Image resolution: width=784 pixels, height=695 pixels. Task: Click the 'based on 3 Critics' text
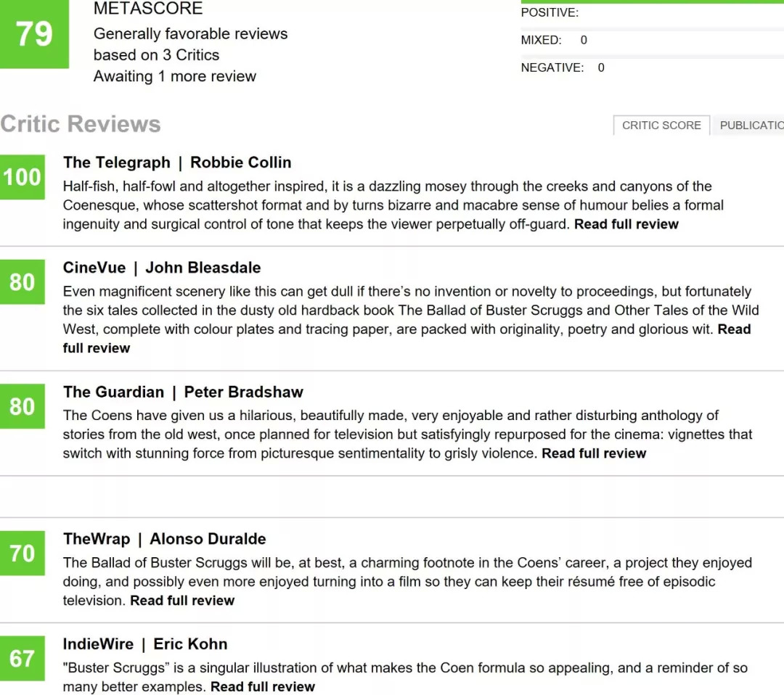point(156,55)
